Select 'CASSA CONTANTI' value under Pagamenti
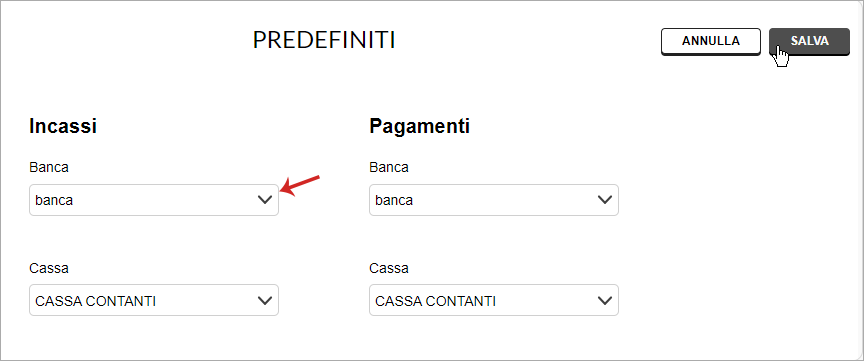 [435, 301]
